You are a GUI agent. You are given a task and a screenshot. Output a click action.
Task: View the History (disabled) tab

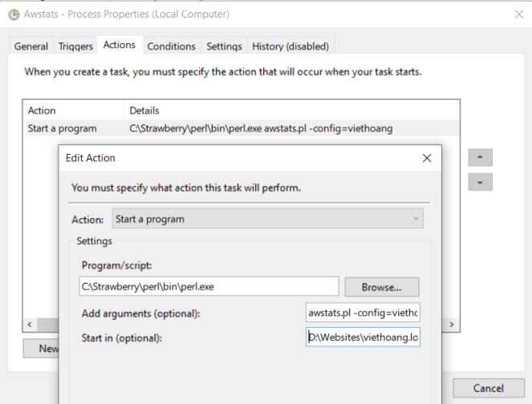290,46
